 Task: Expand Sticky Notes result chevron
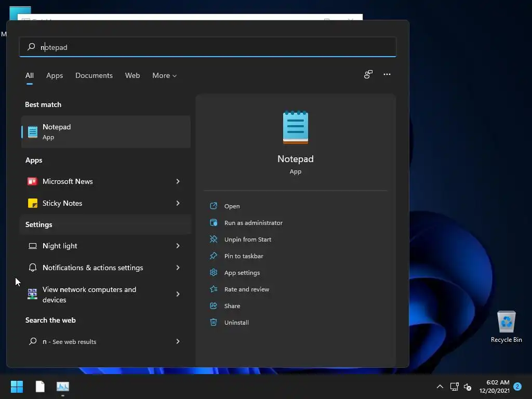tap(178, 203)
